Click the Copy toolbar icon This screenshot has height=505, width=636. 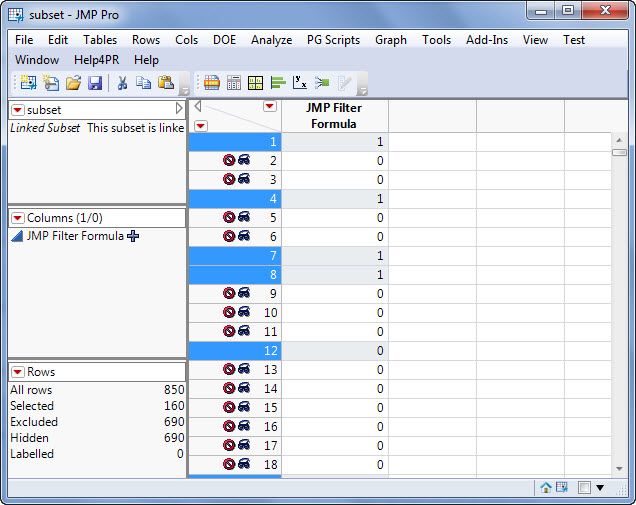(144, 83)
